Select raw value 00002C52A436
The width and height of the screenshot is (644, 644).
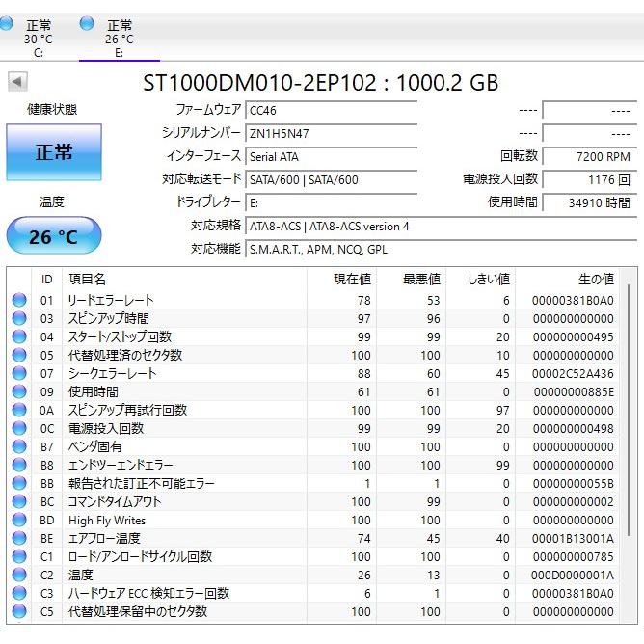(x=573, y=373)
